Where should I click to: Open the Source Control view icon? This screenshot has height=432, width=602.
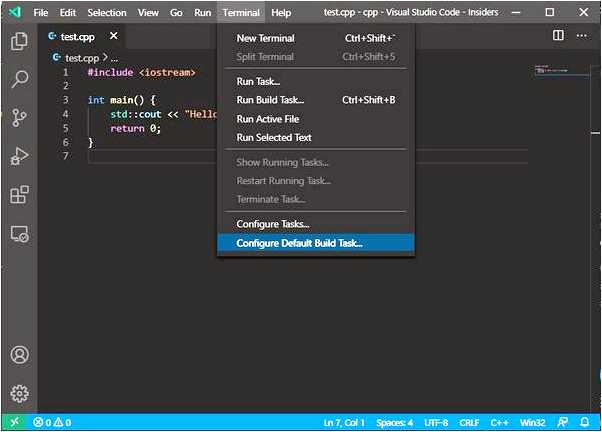tap(19, 118)
